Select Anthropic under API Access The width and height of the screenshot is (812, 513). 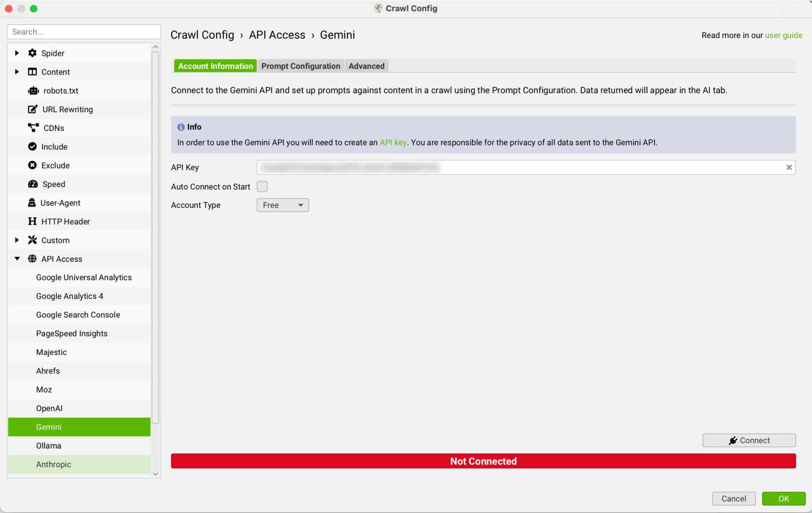click(53, 464)
